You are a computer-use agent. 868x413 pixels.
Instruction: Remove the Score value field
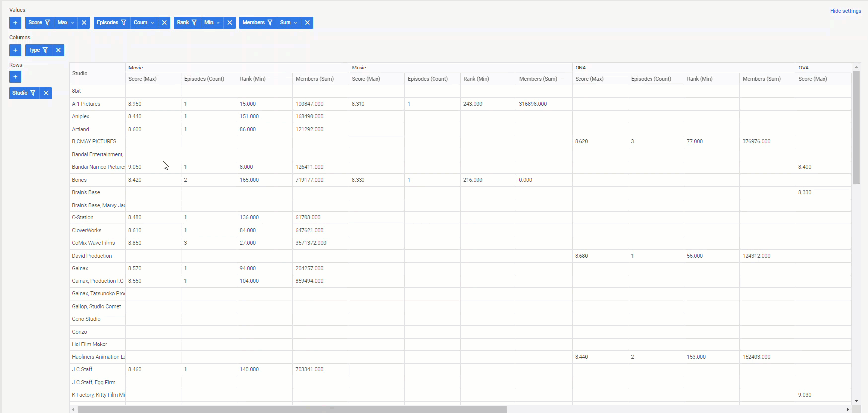click(x=84, y=23)
